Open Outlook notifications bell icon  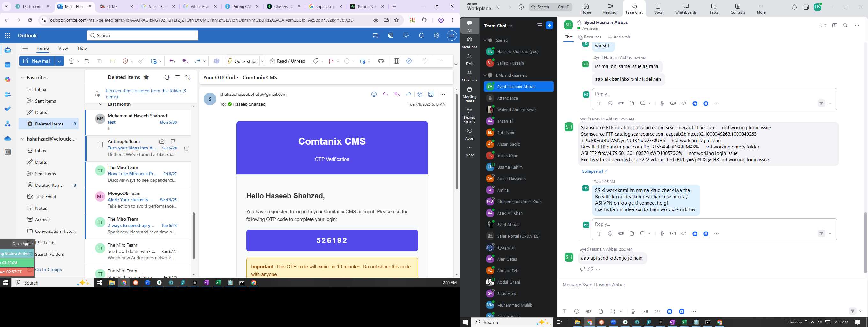click(421, 35)
